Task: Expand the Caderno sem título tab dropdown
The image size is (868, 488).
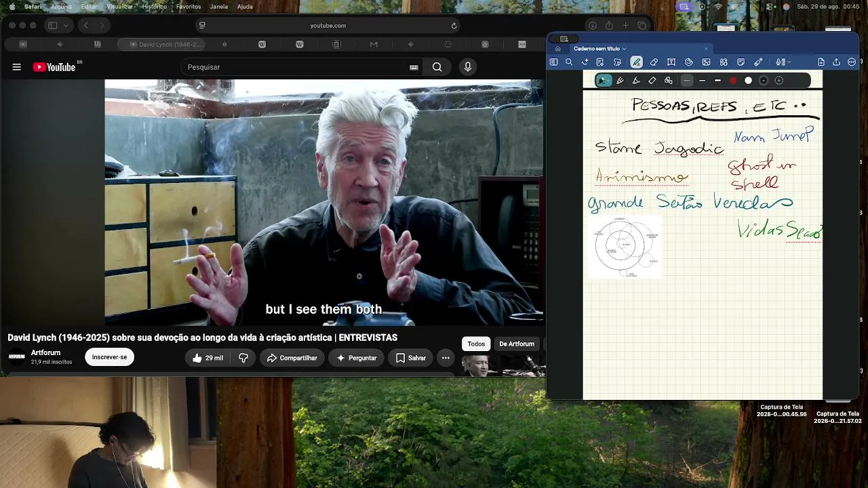Action: tap(624, 49)
